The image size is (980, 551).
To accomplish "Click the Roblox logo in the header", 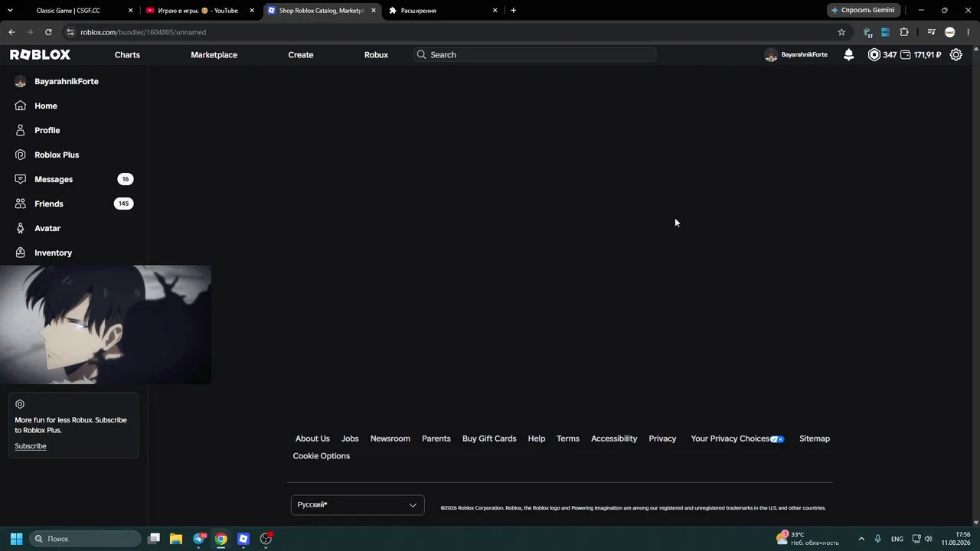I will tap(40, 54).
